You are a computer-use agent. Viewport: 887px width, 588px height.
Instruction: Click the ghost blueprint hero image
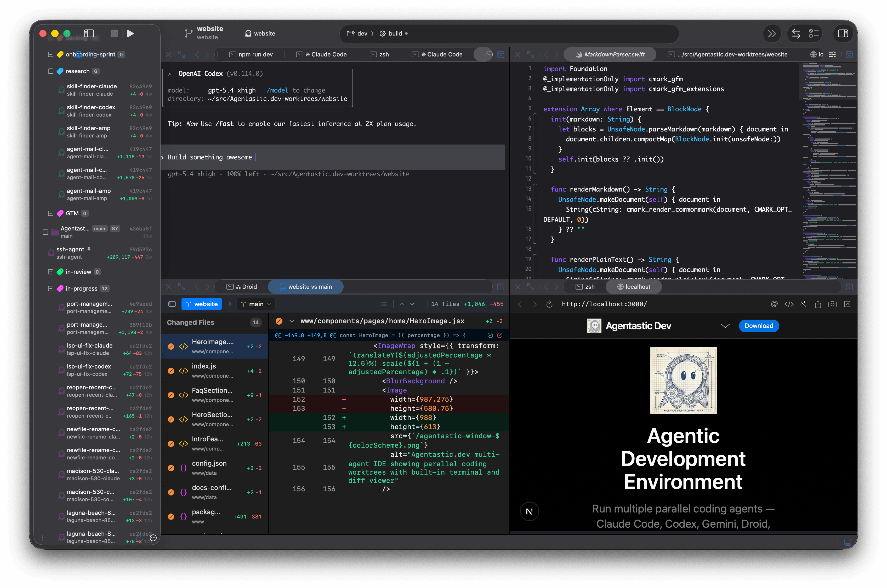(x=683, y=380)
